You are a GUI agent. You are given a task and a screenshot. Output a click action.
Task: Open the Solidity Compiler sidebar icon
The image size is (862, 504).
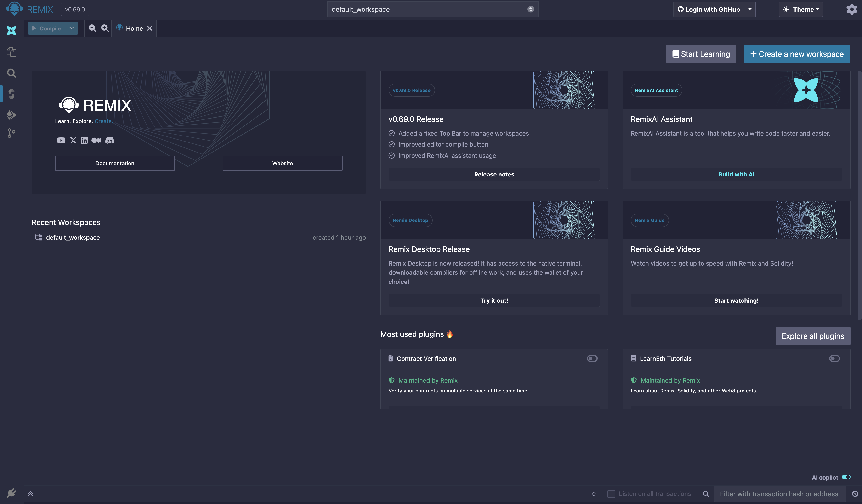tap(11, 94)
